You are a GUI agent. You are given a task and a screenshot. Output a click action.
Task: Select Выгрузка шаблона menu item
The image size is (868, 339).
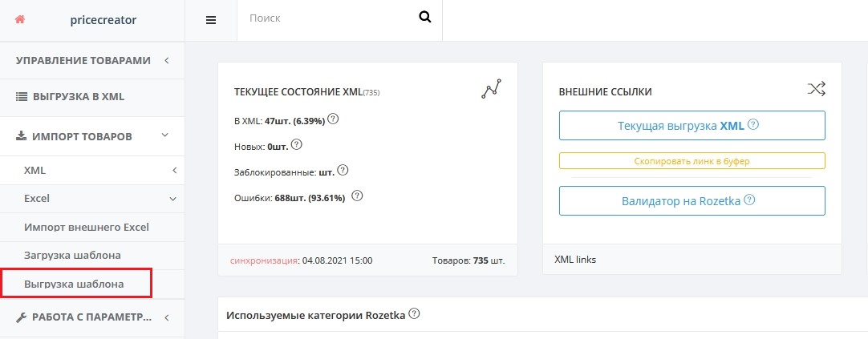pyautogui.click(x=74, y=285)
